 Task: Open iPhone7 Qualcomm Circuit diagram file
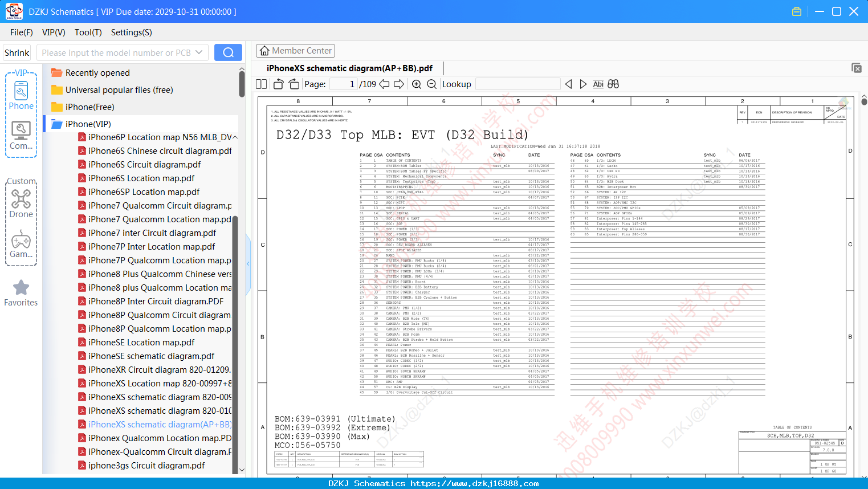(154, 206)
